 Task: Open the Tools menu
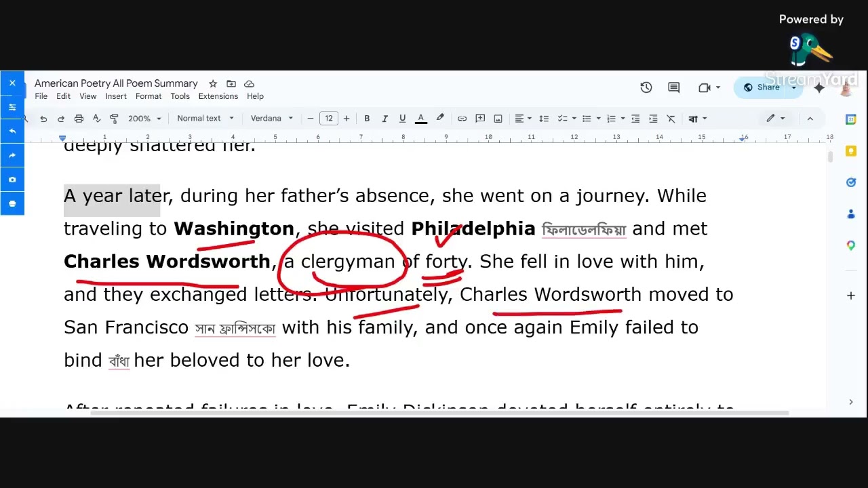point(180,96)
